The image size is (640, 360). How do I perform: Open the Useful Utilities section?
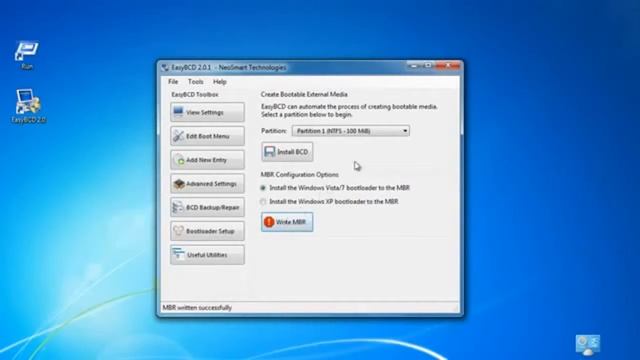coord(207,255)
